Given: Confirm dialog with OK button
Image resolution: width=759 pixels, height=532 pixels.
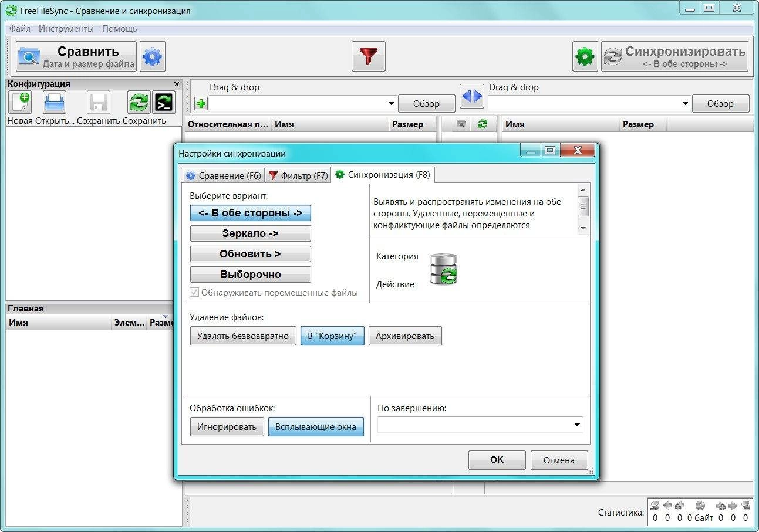Looking at the screenshot, I should [497, 460].
